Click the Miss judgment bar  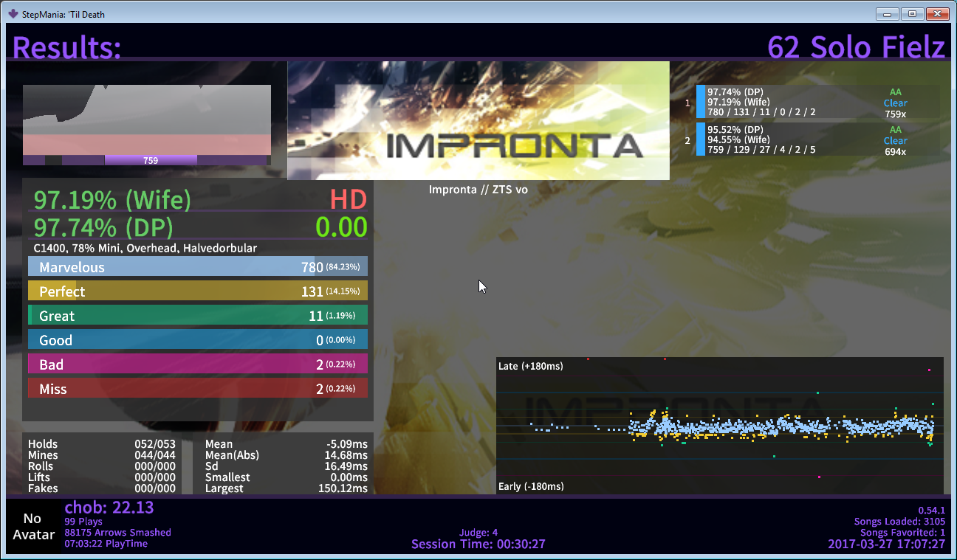[x=197, y=389]
